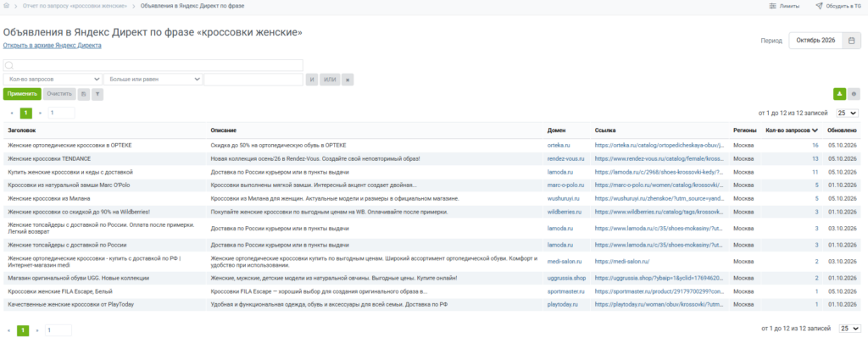Image resolution: width=868 pixels, height=343 pixels.
Task: Open orteka.ru domain link
Action: (x=559, y=145)
